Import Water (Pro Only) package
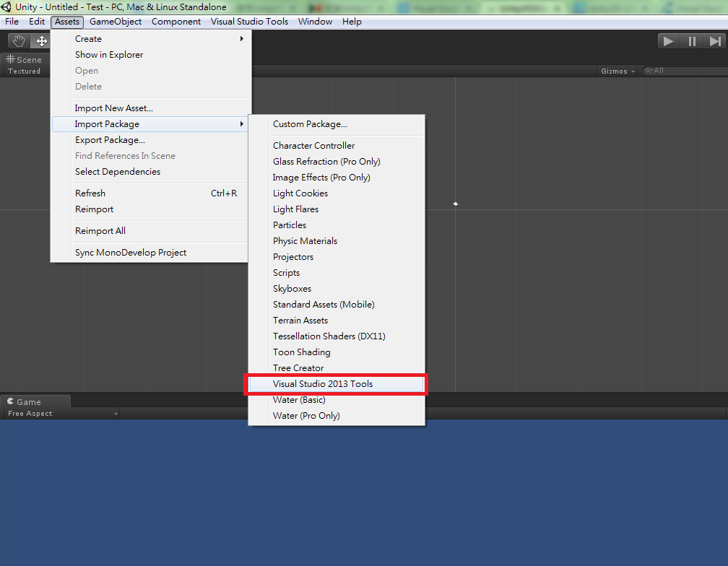Screen dimensions: 728x566 (x=337, y=416)
